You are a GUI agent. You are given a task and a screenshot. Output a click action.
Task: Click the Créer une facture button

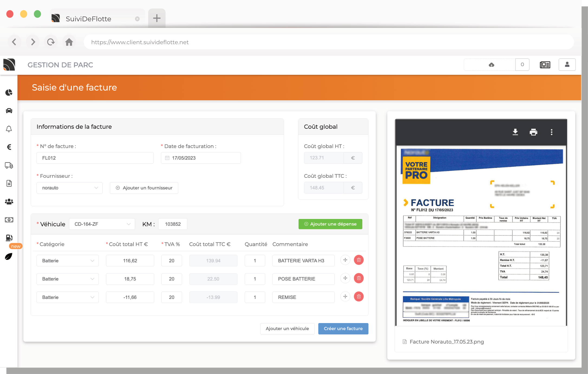[x=343, y=328]
